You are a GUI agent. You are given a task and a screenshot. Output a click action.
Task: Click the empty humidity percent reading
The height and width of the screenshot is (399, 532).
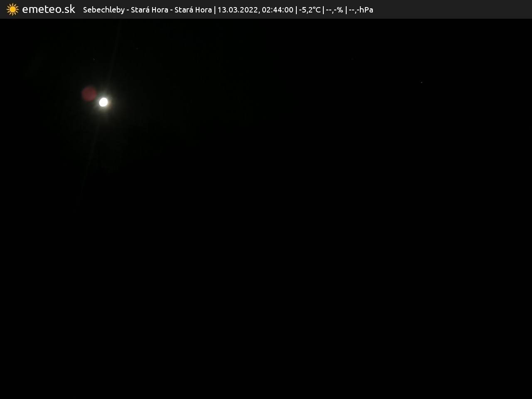click(334, 10)
